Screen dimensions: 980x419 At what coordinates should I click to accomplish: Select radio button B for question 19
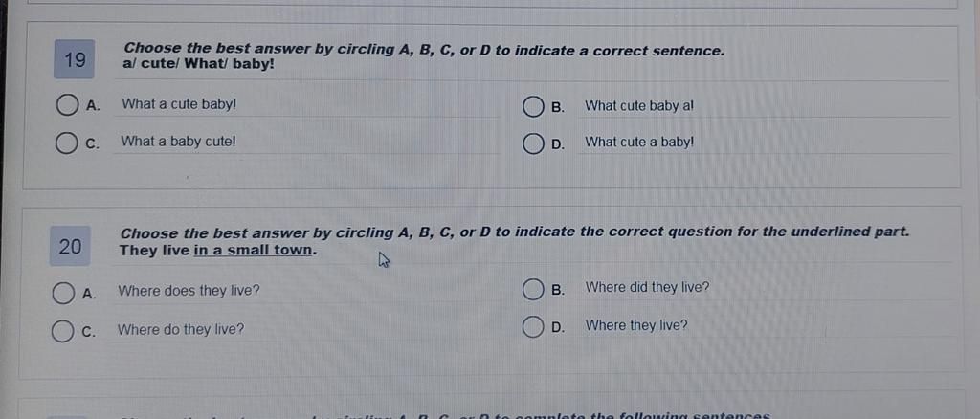[533, 107]
